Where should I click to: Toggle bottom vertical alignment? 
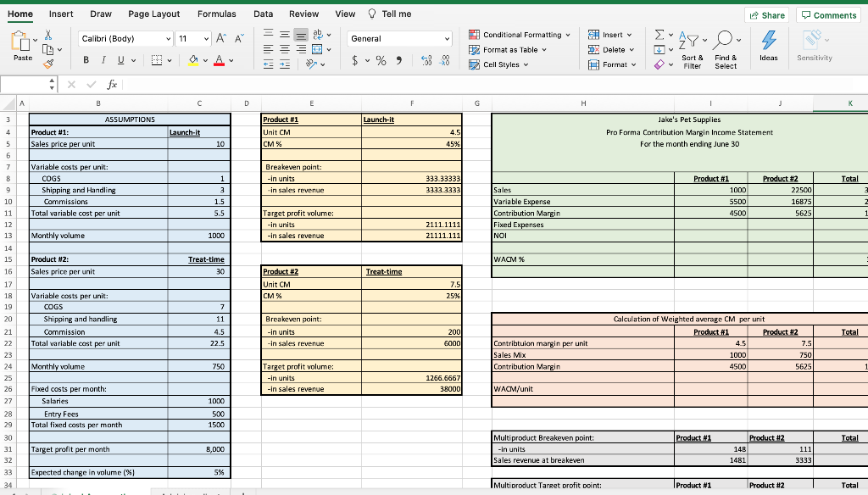pos(301,35)
